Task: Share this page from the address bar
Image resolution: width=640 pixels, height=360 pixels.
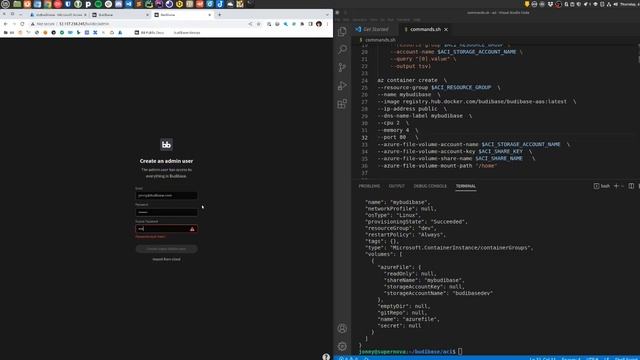Action: pyautogui.click(x=250, y=24)
